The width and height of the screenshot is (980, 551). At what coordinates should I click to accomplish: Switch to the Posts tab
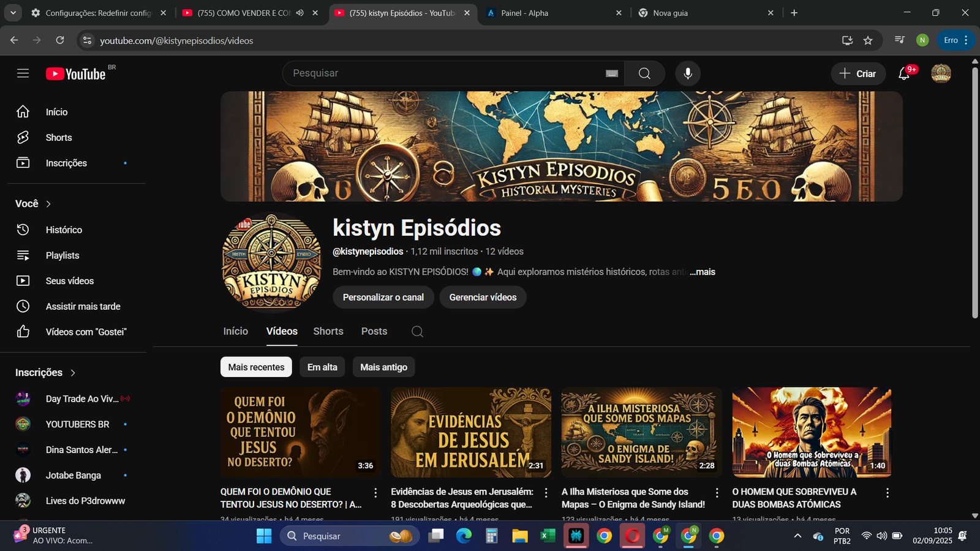(374, 331)
